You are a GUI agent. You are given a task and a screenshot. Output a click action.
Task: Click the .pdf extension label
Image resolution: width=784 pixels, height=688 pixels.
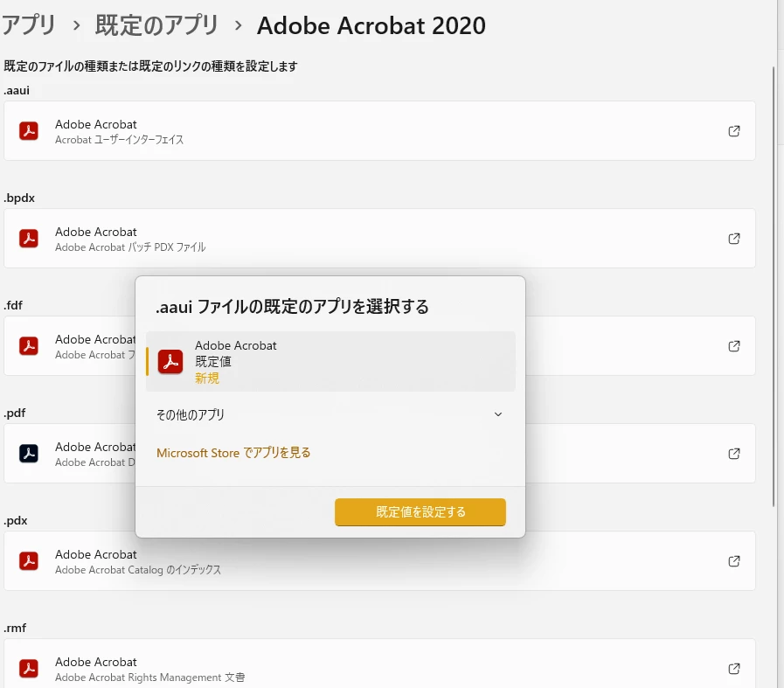point(15,413)
